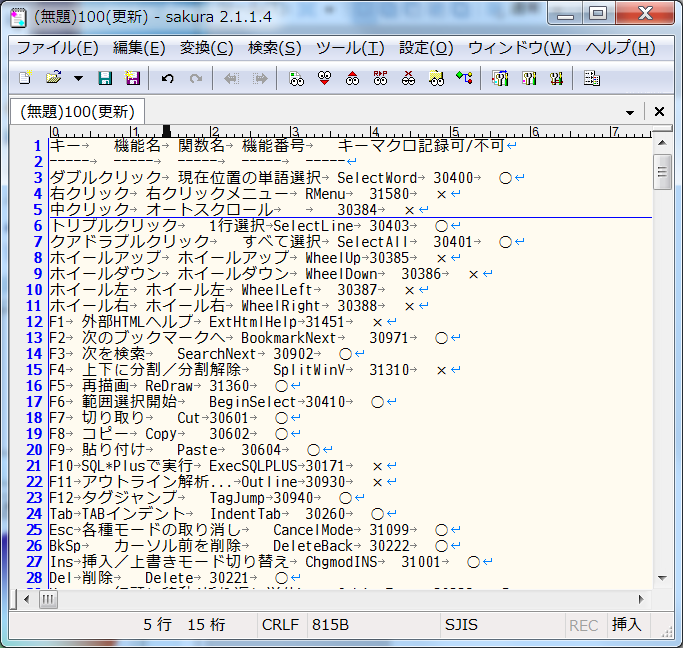This screenshot has width=683, height=648.
Task: Clear search marks with red X eyes icon
Action: (x=408, y=78)
